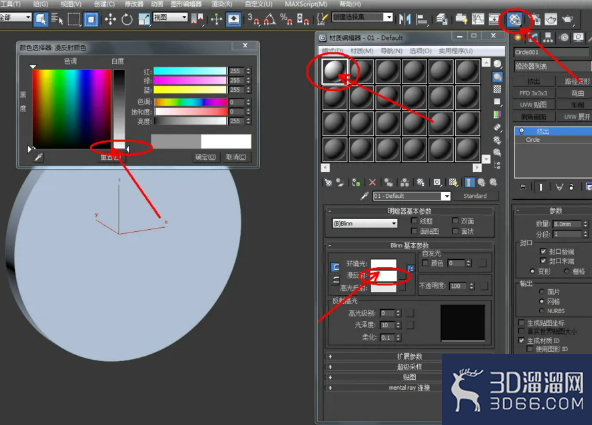Select the 面片 (Patch) output radio button
The width and height of the screenshot is (592, 425).
[542, 291]
